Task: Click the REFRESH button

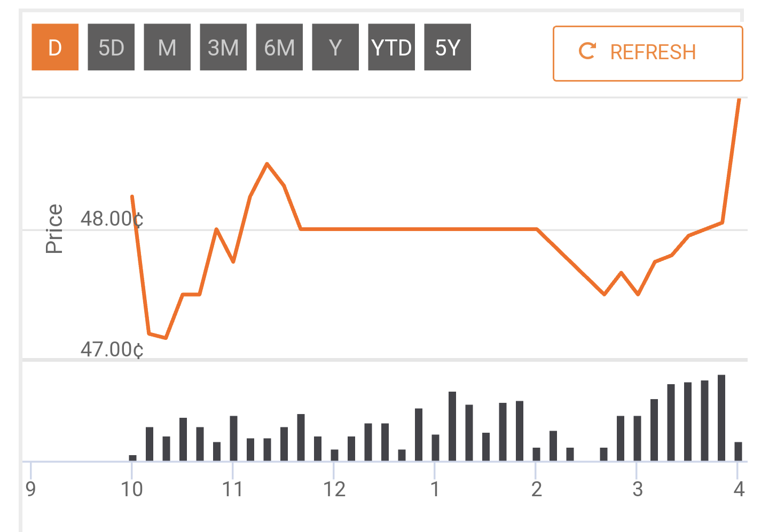Action: click(x=648, y=53)
